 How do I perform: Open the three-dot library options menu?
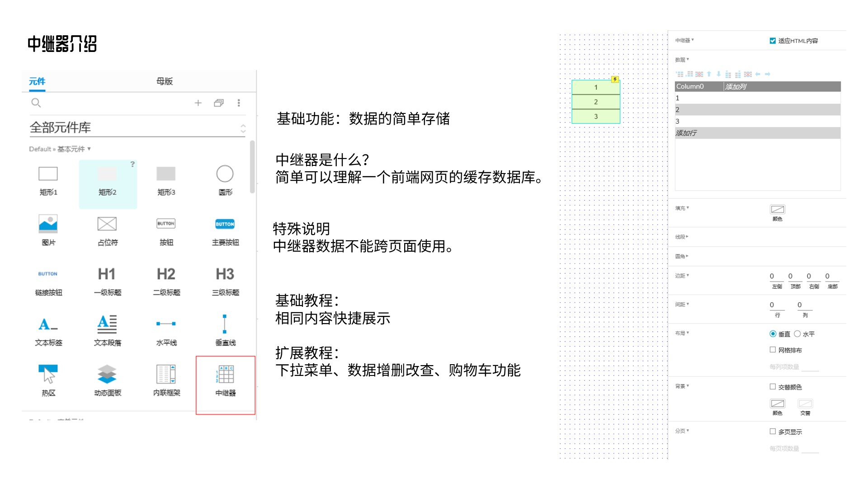(239, 103)
